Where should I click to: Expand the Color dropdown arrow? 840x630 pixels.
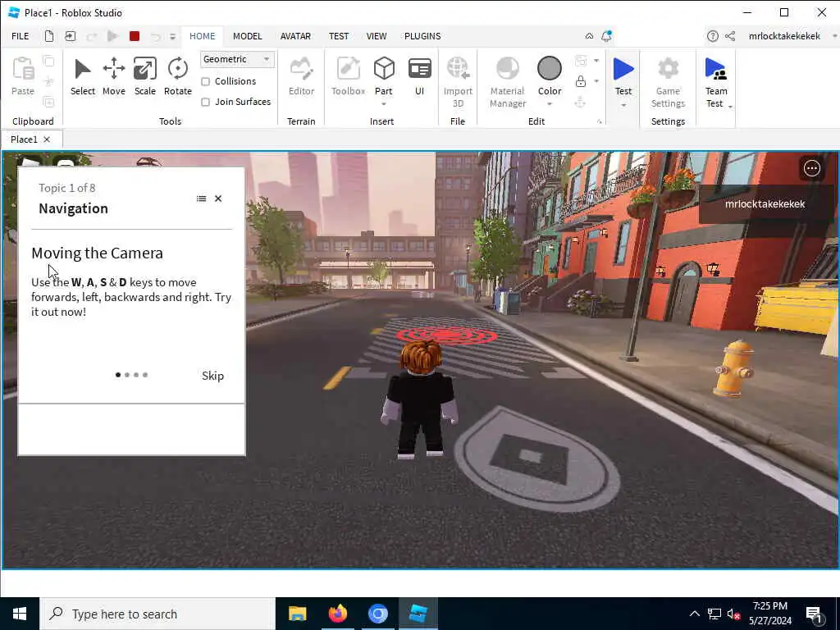(x=549, y=104)
